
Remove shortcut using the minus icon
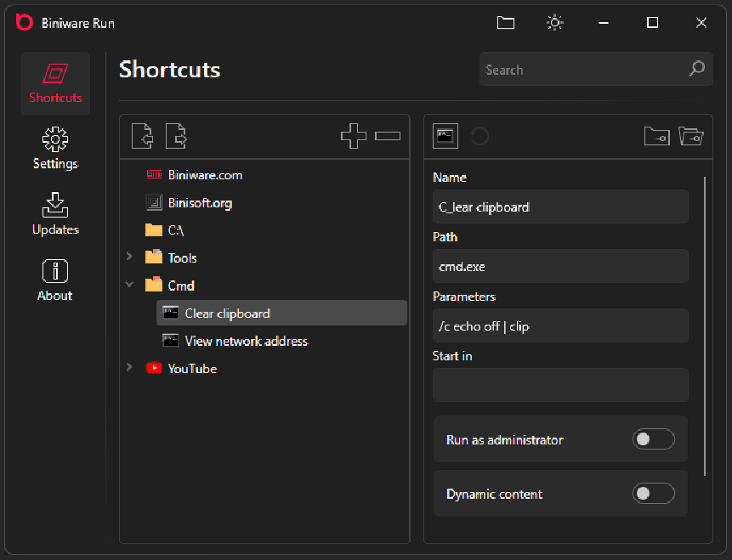click(388, 136)
